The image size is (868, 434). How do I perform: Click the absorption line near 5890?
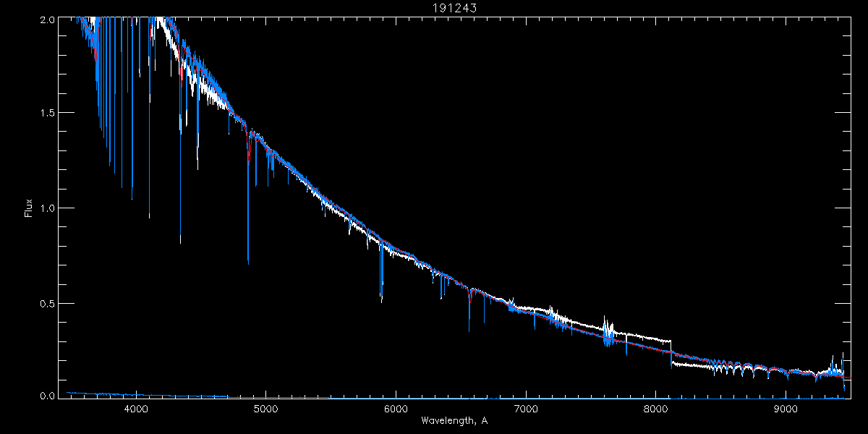pos(381,271)
